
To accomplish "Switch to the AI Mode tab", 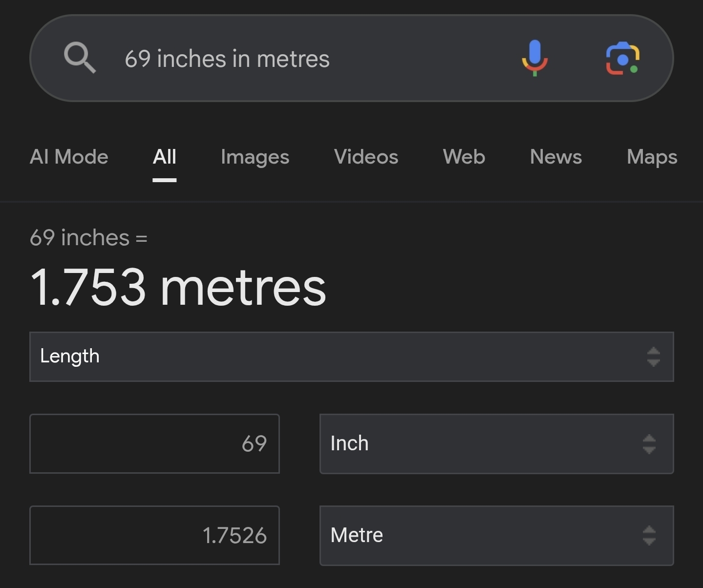I will [69, 157].
